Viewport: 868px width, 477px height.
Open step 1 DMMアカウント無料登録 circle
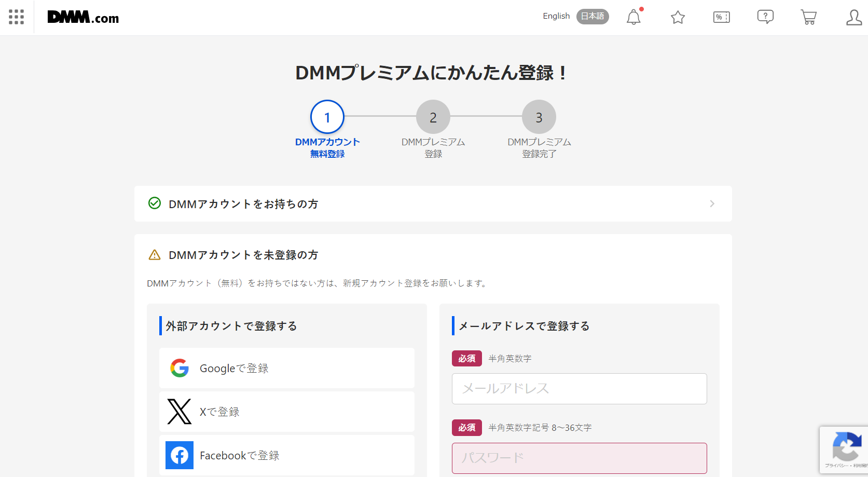327,117
